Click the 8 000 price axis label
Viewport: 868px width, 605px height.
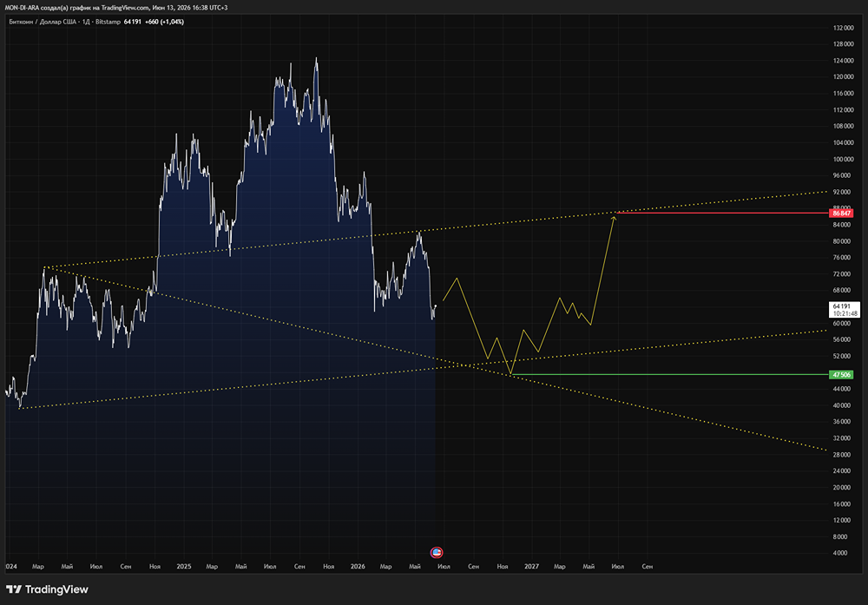click(x=839, y=536)
